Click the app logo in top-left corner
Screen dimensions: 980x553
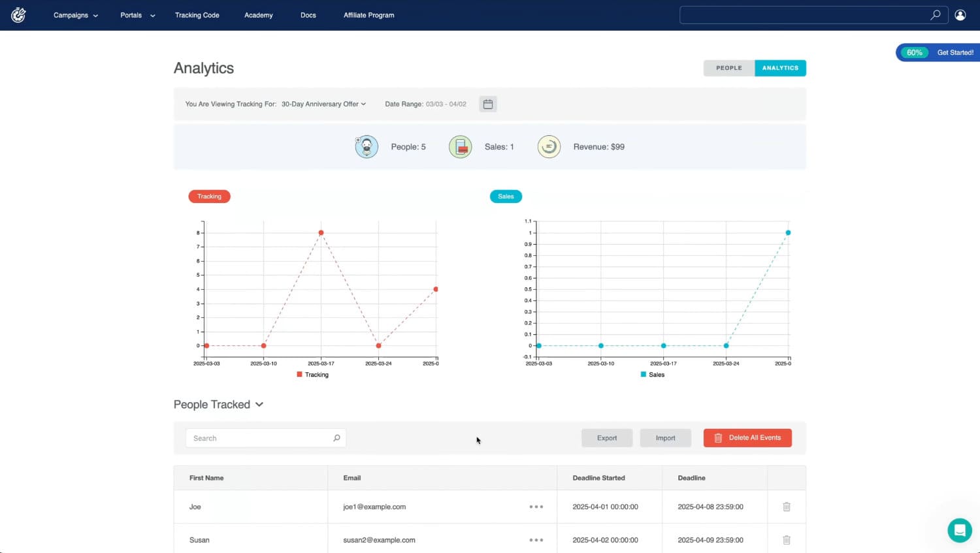(18, 15)
